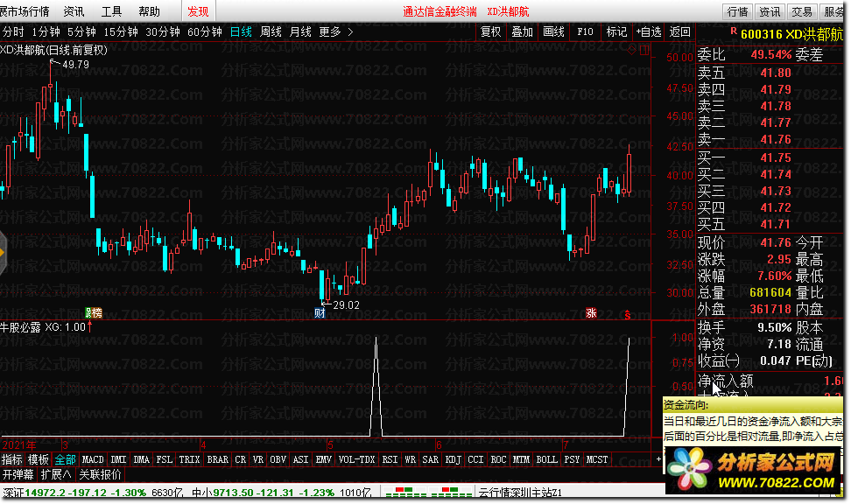Switch to EMV indicator
Screen dimensions: 851x504
(x=323, y=459)
